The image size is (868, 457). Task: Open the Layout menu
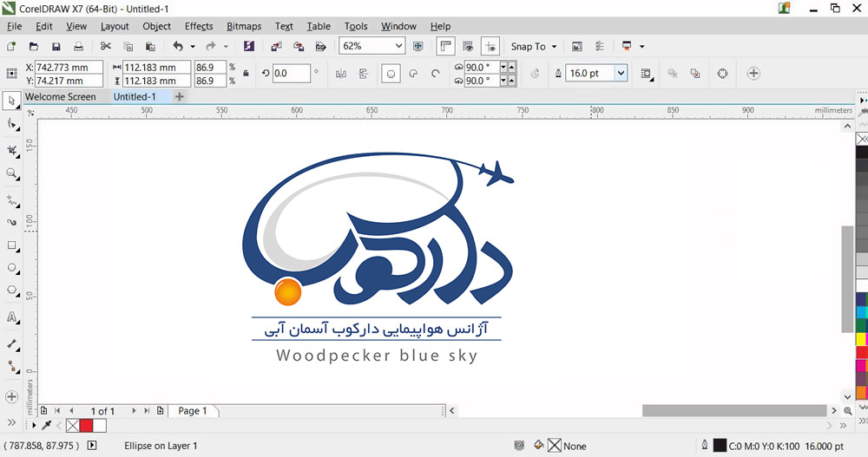click(x=115, y=26)
